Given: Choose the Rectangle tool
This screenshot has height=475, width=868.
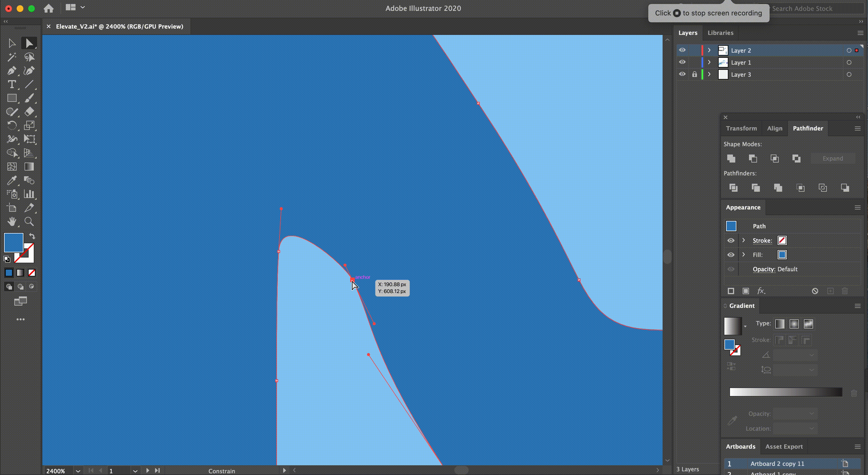Looking at the screenshot, I should point(12,98).
